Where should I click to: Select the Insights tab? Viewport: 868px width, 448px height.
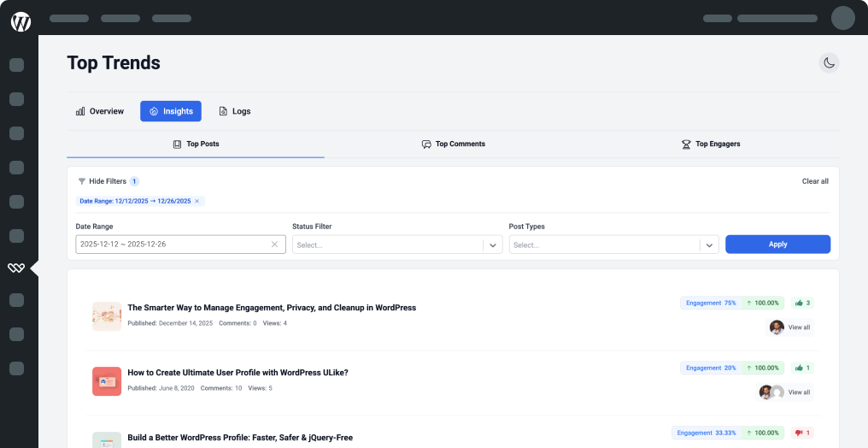(171, 111)
